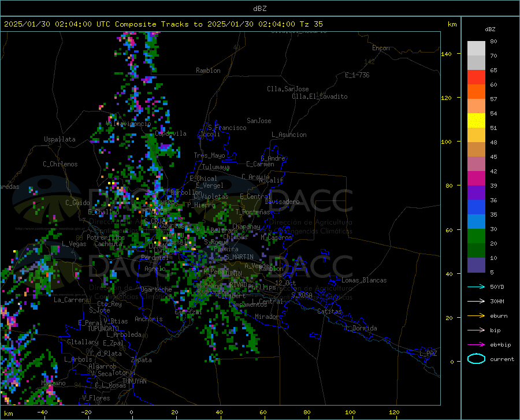Screen dimensions: 520x420
Task: Select the dark green 10–20 dBZ swatch
Action: (476, 251)
